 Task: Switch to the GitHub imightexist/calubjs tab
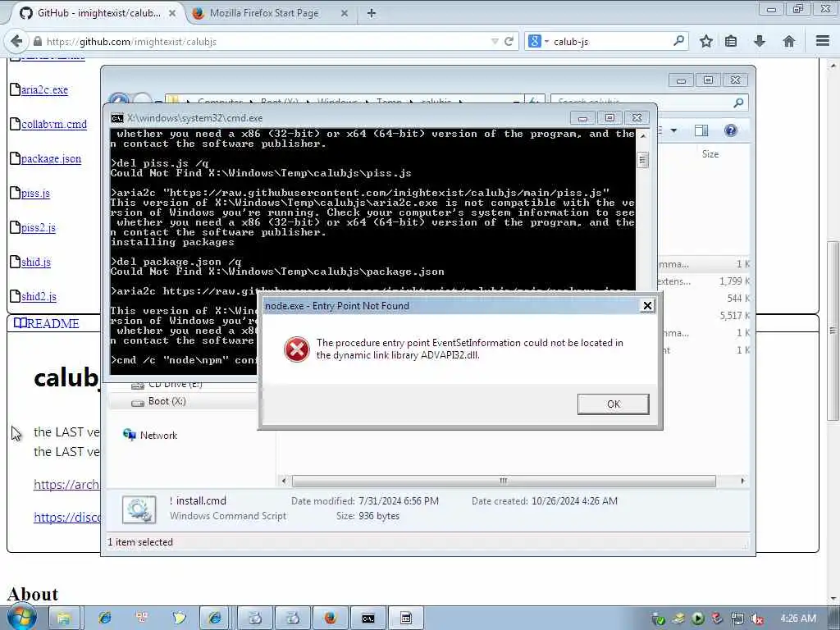click(98, 13)
